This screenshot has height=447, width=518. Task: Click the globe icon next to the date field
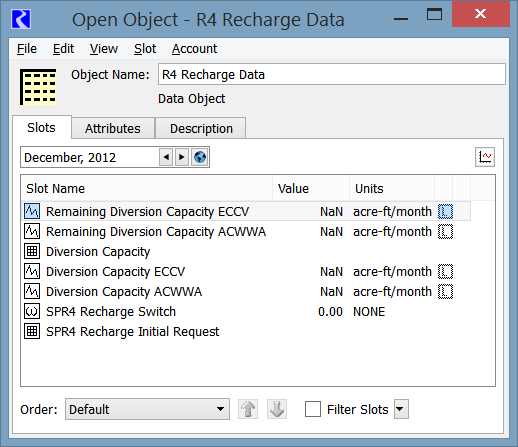coord(200,157)
